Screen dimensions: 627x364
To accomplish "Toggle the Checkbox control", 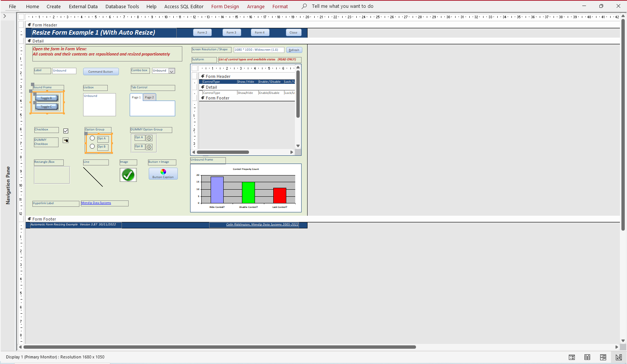I will click(x=66, y=131).
